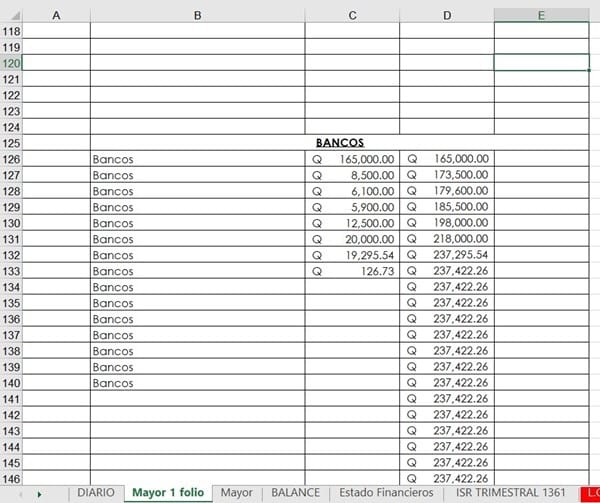
Task: Click the BANCOS heading cell
Action: click(x=340, y=143)
